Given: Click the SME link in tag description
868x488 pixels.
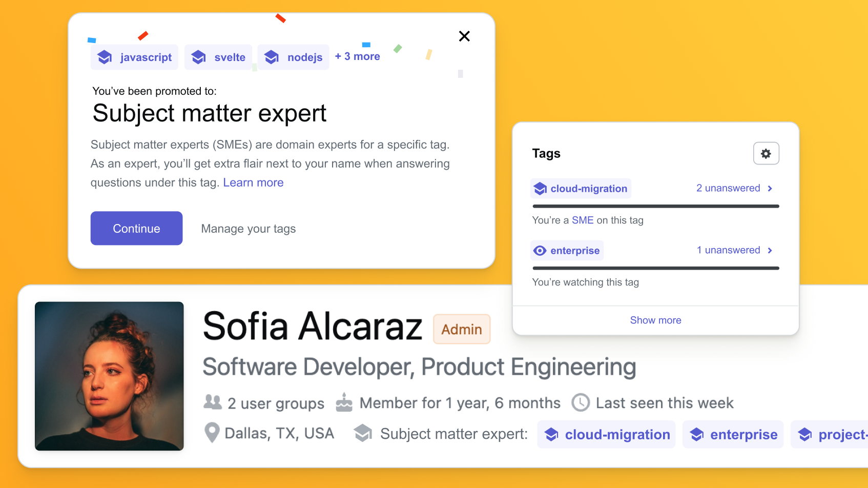Looking at the screenshot, I should tap(583, 220).
